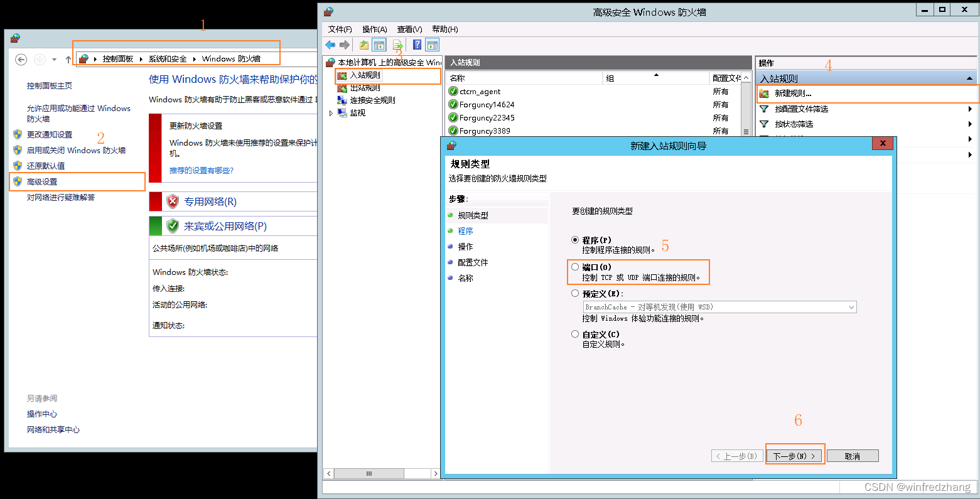The width and height of the screenshot is (980, 499).
Task: Click the shield icon beside 更改通知设置
Action: [18, 134]
